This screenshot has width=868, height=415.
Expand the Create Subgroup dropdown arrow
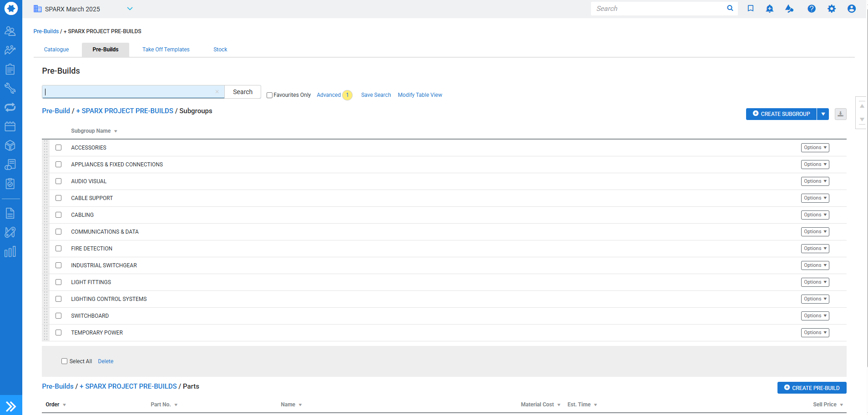click(x=823, y=114)
